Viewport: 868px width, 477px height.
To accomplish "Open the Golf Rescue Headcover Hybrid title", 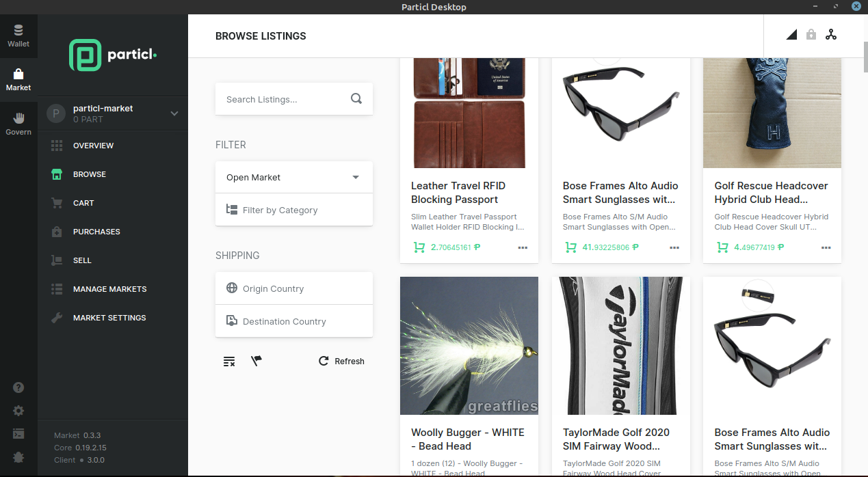I will click(772, 193).
